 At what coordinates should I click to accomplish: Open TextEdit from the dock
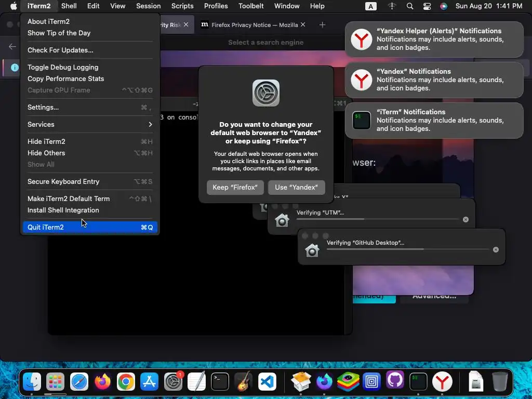point(196,381)
